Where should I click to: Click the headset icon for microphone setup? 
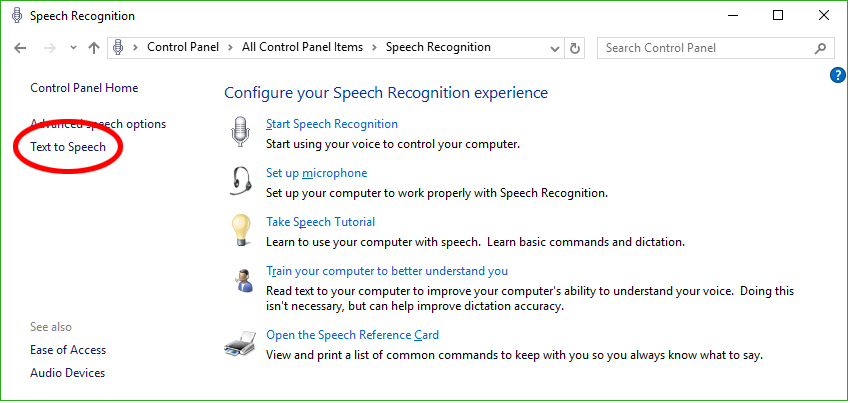[x=241, y=181]
